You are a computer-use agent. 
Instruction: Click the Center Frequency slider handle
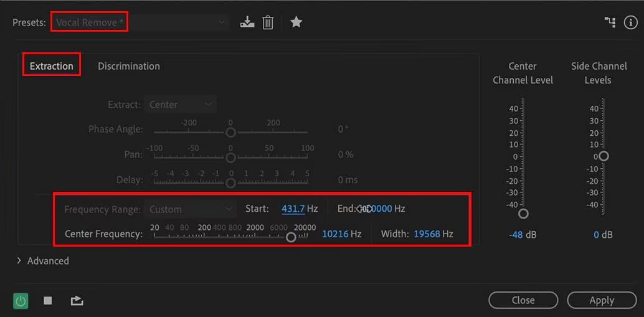pos(291,237)
